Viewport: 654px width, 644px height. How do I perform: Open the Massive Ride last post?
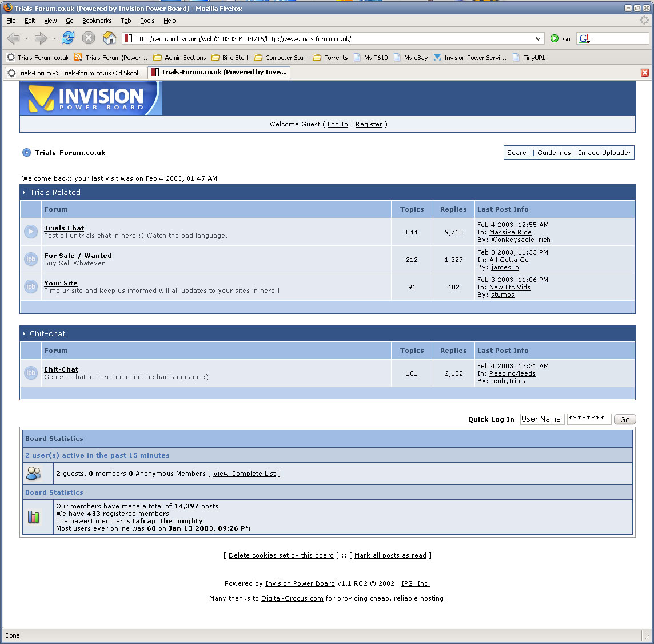pyautogui.click(x=510, y=232)
